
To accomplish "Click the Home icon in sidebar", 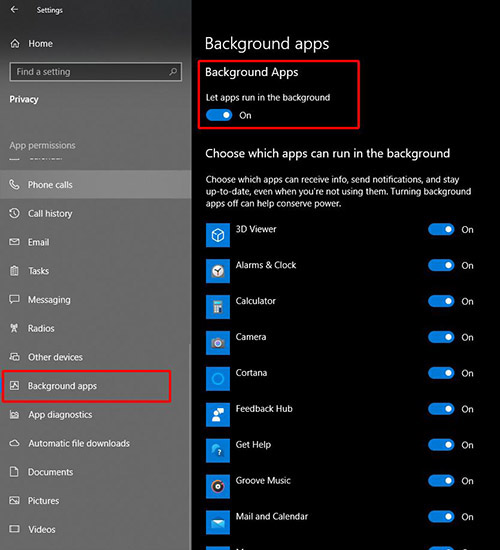I will pyautogui.click(x=15, y=43).
